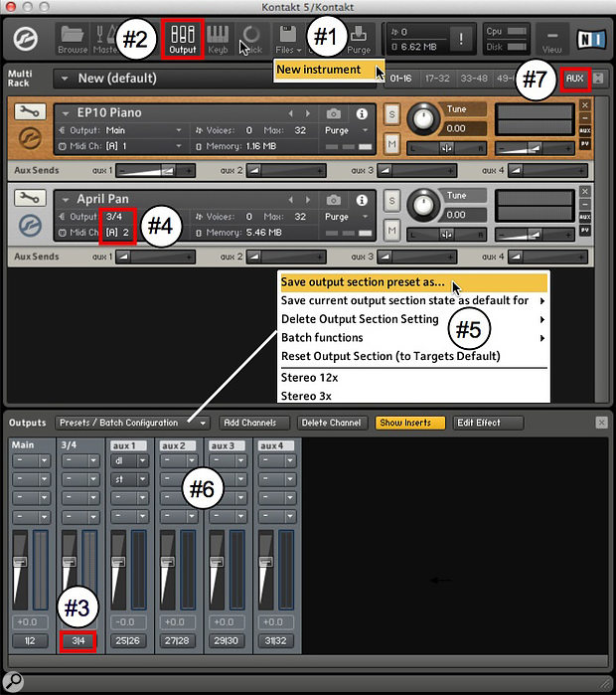Remove EP10 Piano with its X button
Image resolution: width=616 pixels, height=695 pixels.
585,105
